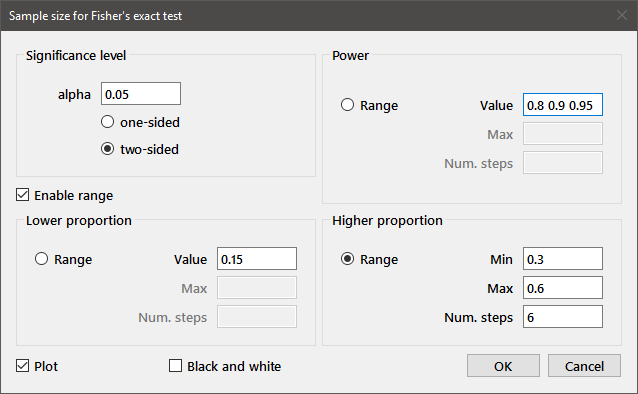Toggle the Enable range checkbox

[x=64, y=195]
